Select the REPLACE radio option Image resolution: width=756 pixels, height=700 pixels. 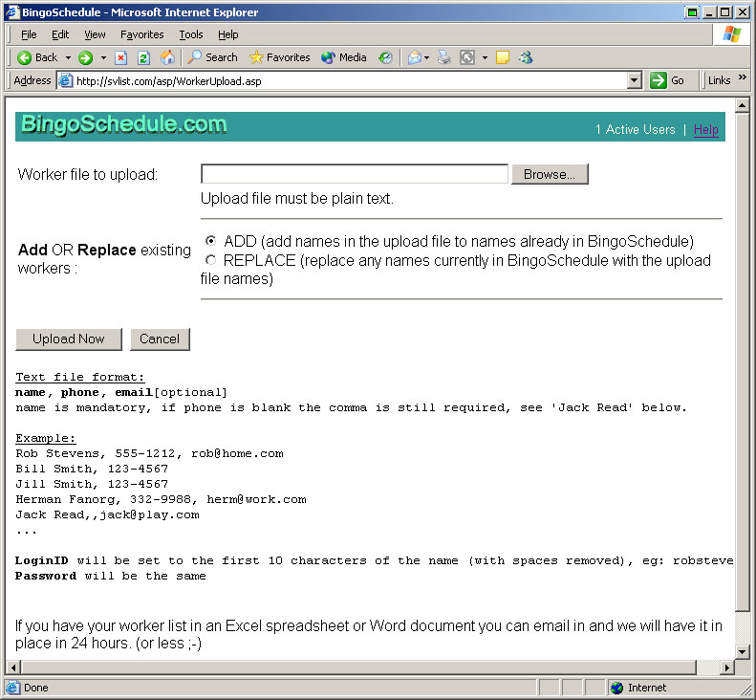point(210,260)
